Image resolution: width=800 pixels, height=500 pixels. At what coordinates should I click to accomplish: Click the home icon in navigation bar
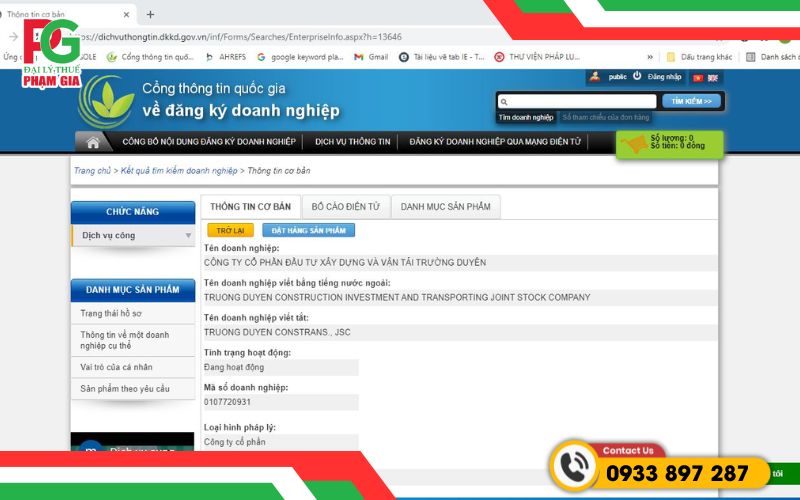coord(93,142)
